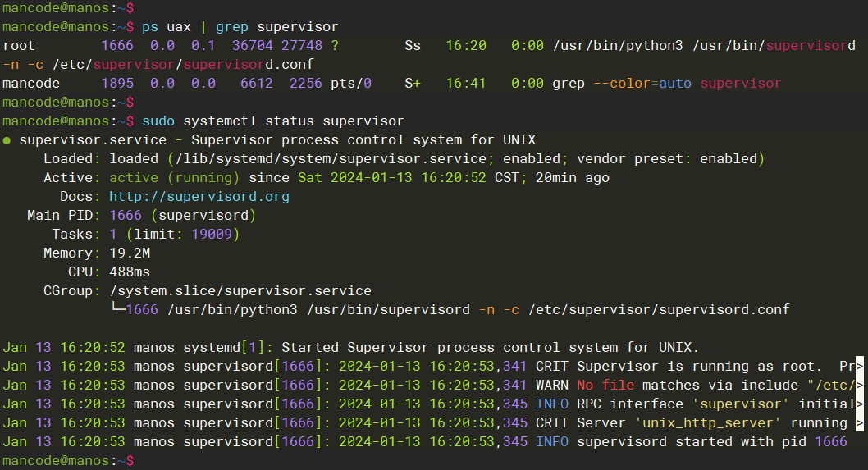Click the green status dot before supervisor.service

[7, 141]
